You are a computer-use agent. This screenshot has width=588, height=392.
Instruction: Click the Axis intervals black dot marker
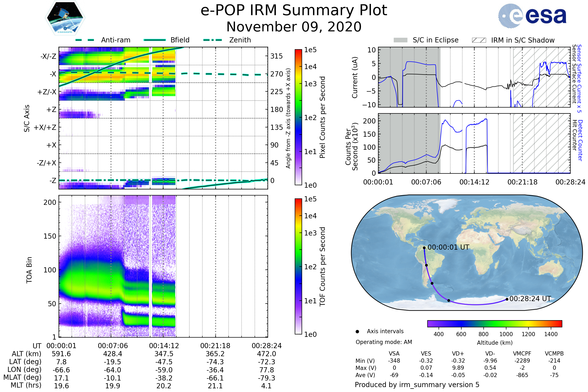click(357, 331)
